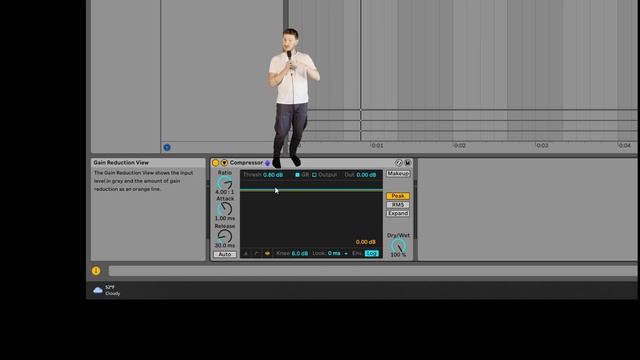Click the round preset icon in Compressor title bar

[399, 163]
